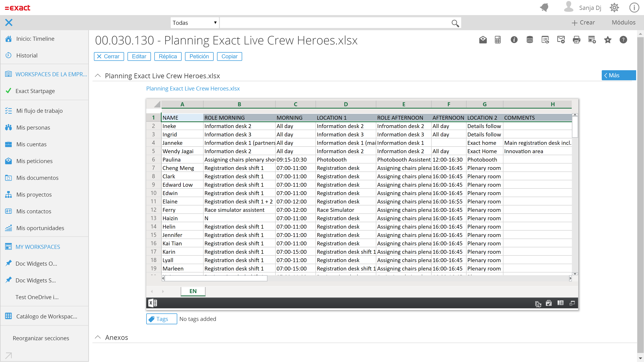Click the database stack icon in toolbar
The height and width of the screenshot is (362, 644).
pos(529,40)
